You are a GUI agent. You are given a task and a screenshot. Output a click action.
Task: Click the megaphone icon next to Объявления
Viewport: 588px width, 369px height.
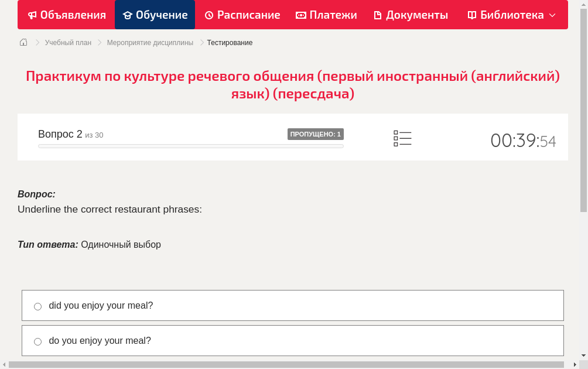coord(32,15)
